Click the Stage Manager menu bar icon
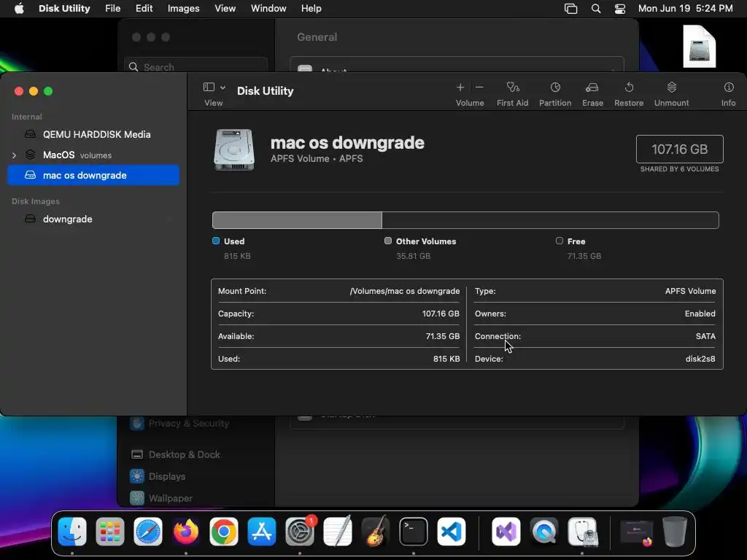Viewport: 747px width, 560px height. click(570, 9)
